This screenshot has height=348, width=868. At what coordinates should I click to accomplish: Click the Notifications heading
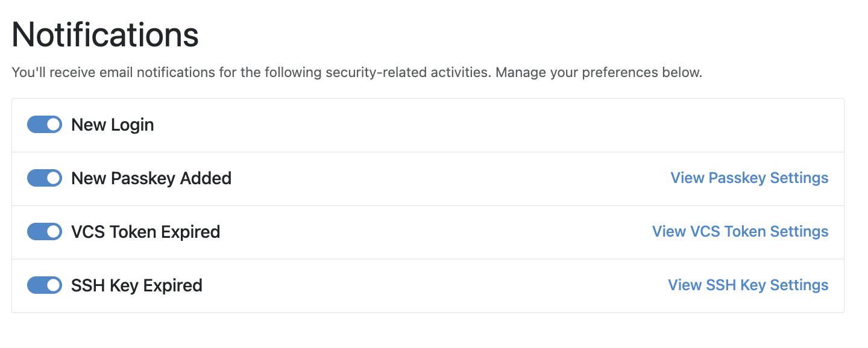(x=105, y=35)
